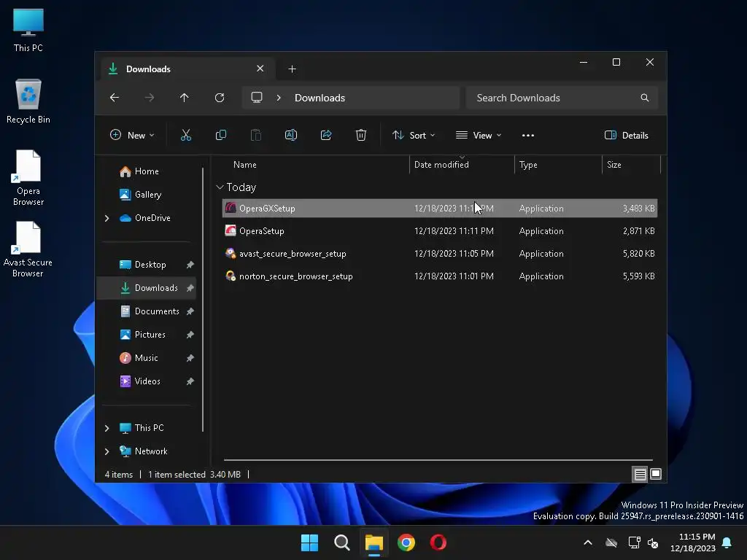Select Opera Browser desktop shortcut
Image resolution: width=747 pixels, height=560 pixels.
tap(28, 178)
